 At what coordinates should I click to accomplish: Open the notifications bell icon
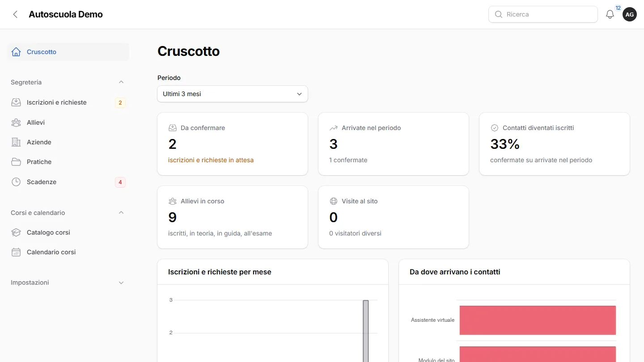click(610, 14)
